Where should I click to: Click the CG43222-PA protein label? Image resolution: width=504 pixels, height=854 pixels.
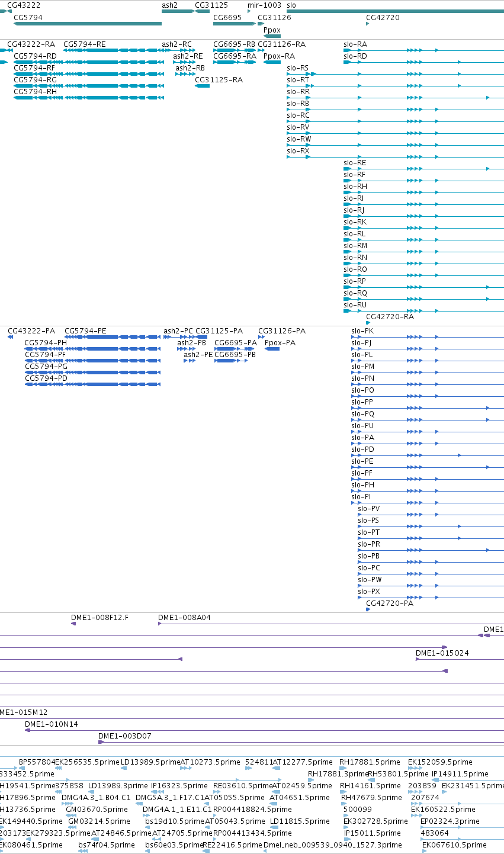click(x=31, y=331)
